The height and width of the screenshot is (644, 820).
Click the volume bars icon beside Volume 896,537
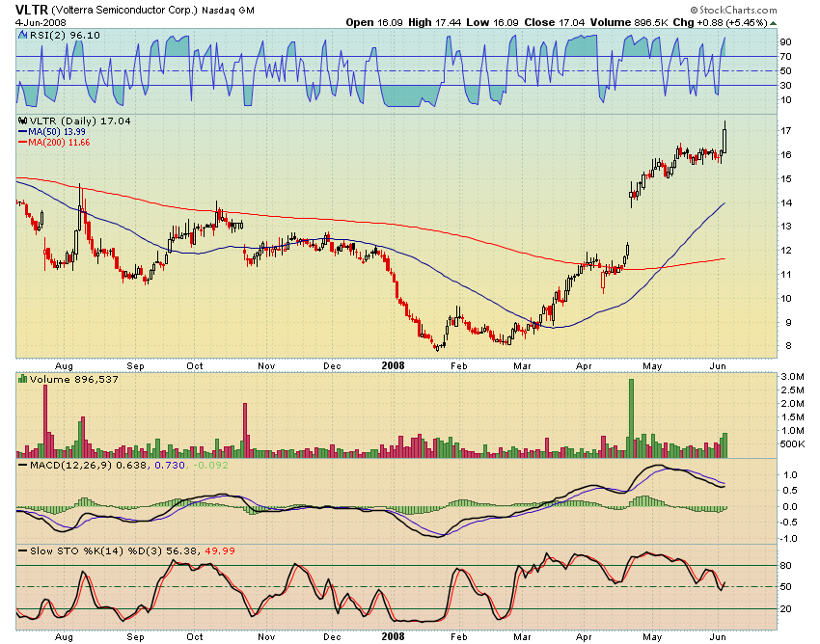[22, 379]
